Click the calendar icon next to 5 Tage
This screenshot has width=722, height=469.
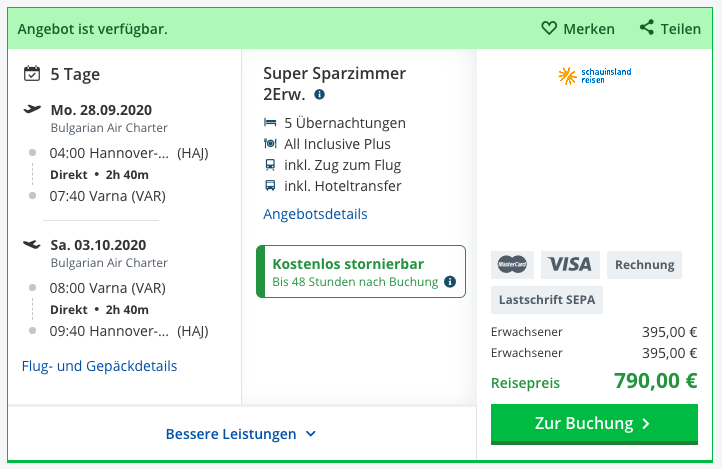tap(32, 74)
